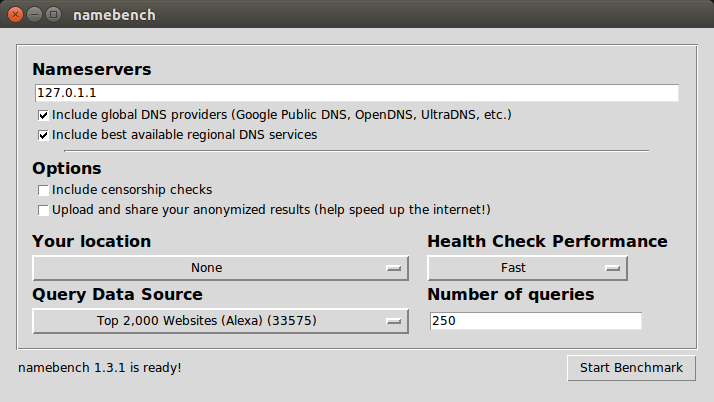714x402 pixels.
Task: Click the Query Data Source arrow indicator
Action: click(393, 321)
